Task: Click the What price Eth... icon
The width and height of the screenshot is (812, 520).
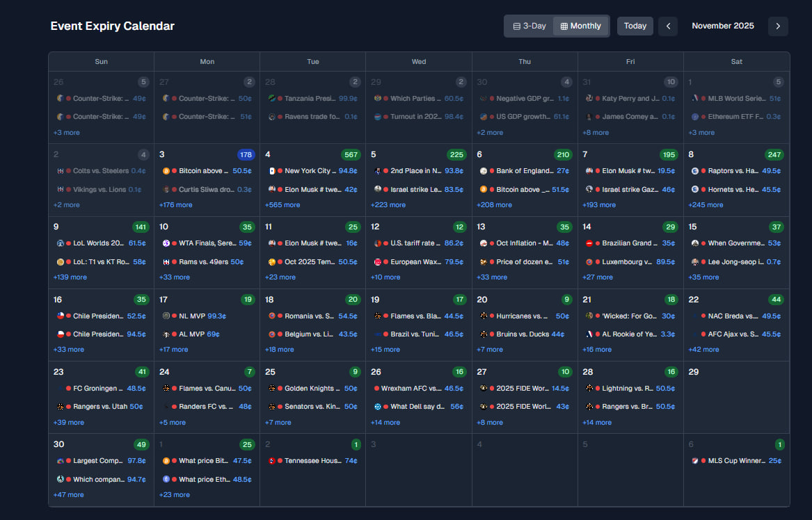Action: click(166, 479)
